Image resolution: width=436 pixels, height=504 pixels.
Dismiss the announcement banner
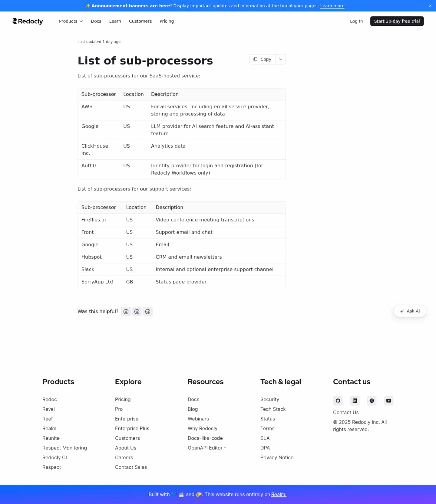tap(430, 6)
